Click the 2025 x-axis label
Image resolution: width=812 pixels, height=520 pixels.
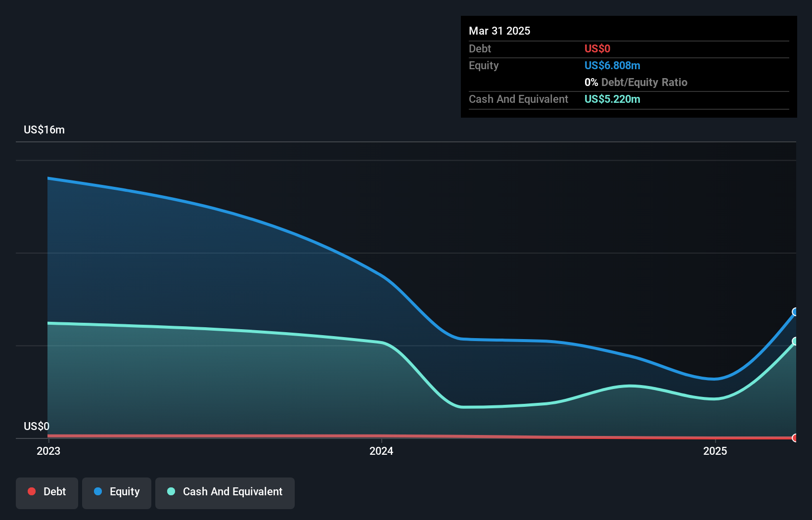click(x=715, y=451)
